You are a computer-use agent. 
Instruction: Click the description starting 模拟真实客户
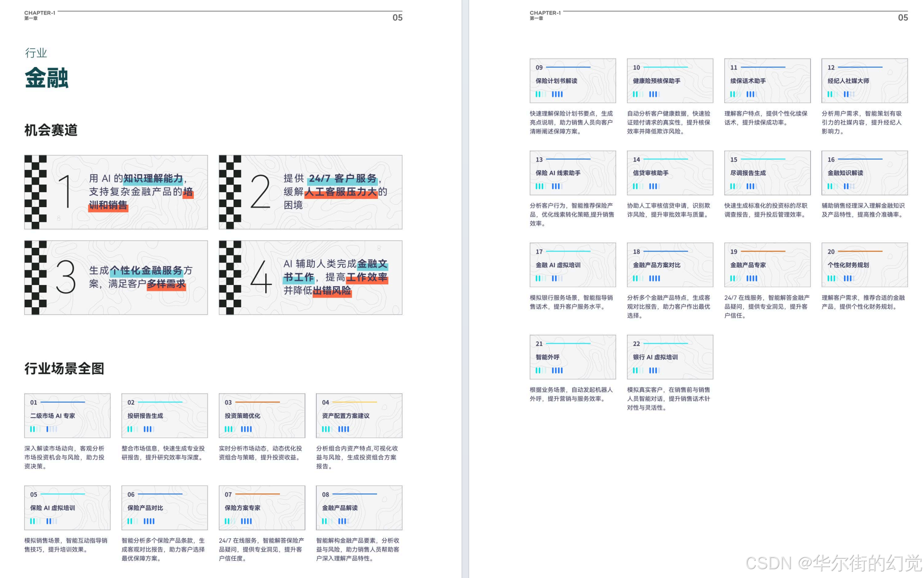pyautogui.click(x=669, y=398)
